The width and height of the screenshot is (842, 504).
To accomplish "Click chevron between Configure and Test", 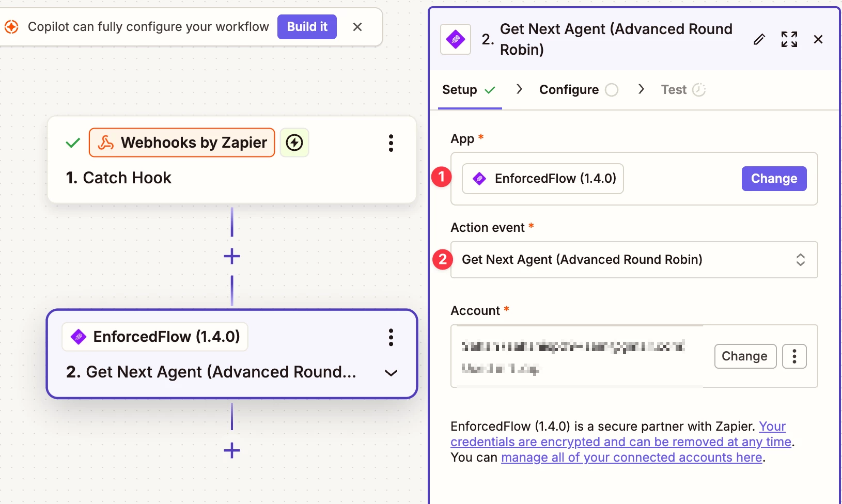I will tap(641, 89).
